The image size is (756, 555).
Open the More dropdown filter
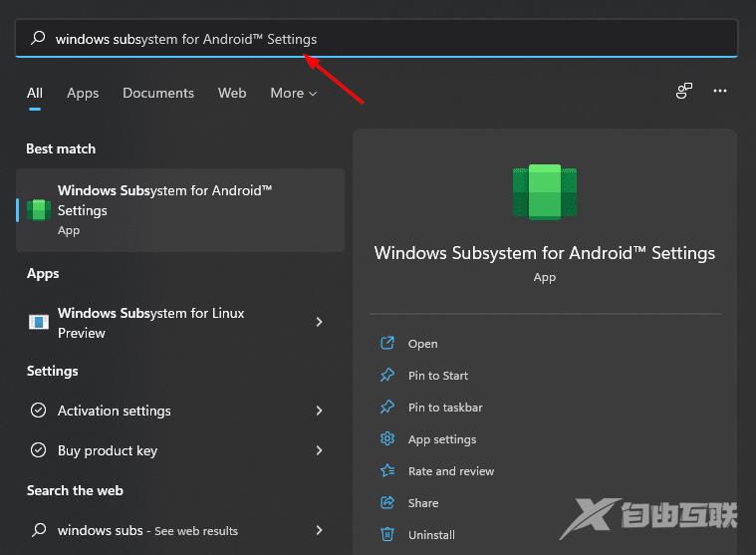click(293, 93)
